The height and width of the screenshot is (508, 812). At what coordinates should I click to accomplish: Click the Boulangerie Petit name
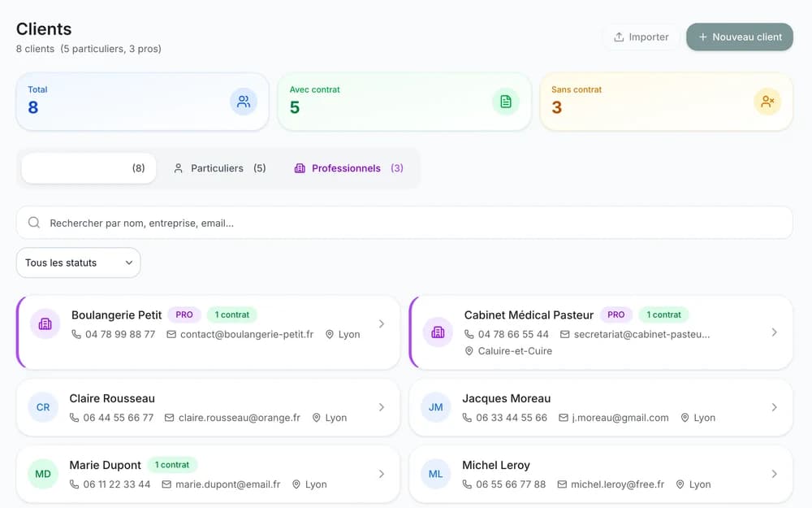coord(116,315)
